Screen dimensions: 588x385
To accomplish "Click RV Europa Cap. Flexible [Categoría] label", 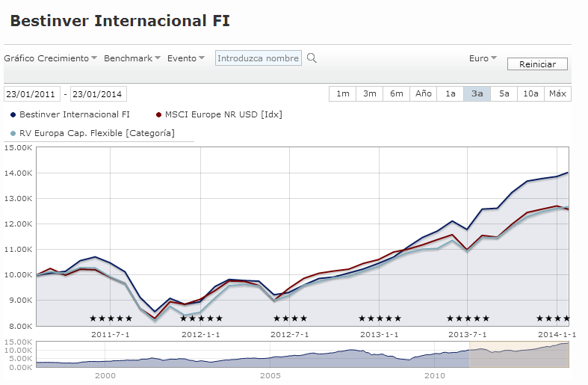I will (x=97, y=133).
